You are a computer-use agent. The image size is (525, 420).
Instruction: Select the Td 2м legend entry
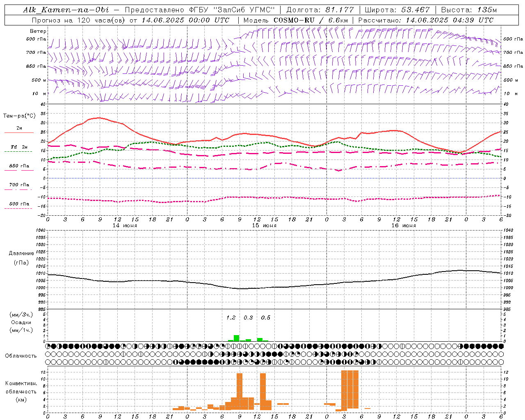[19, 149]
